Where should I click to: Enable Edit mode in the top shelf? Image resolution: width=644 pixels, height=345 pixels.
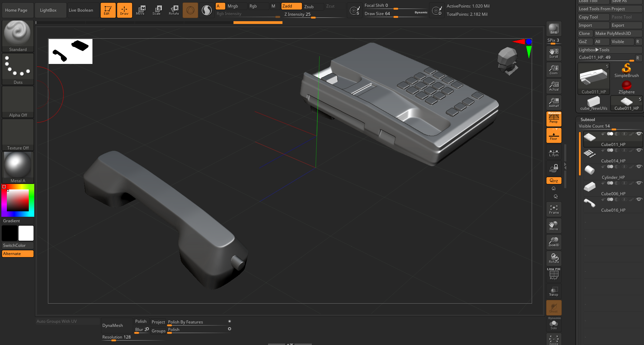pyautogui.click(x=108, y=10)
